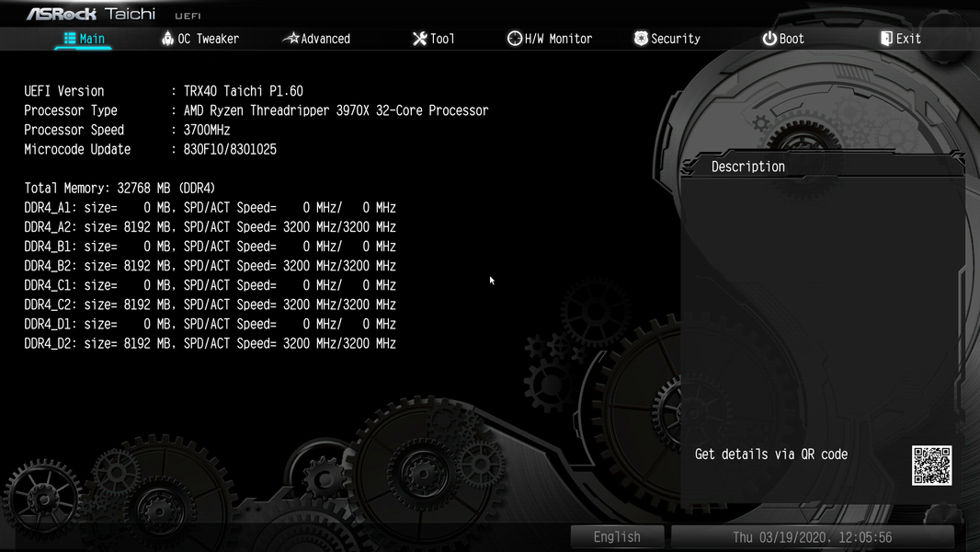The width and height of the screenshot is (980, 552).
Task: Click the English language button
Action: point(617,537)
